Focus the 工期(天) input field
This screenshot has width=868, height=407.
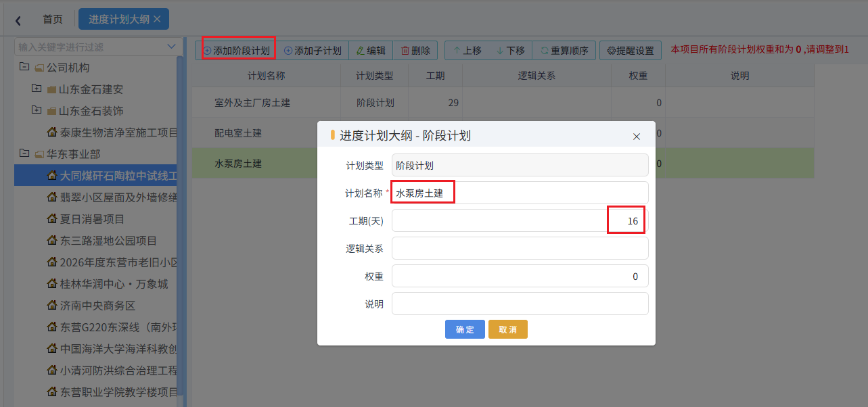[520, 220]
